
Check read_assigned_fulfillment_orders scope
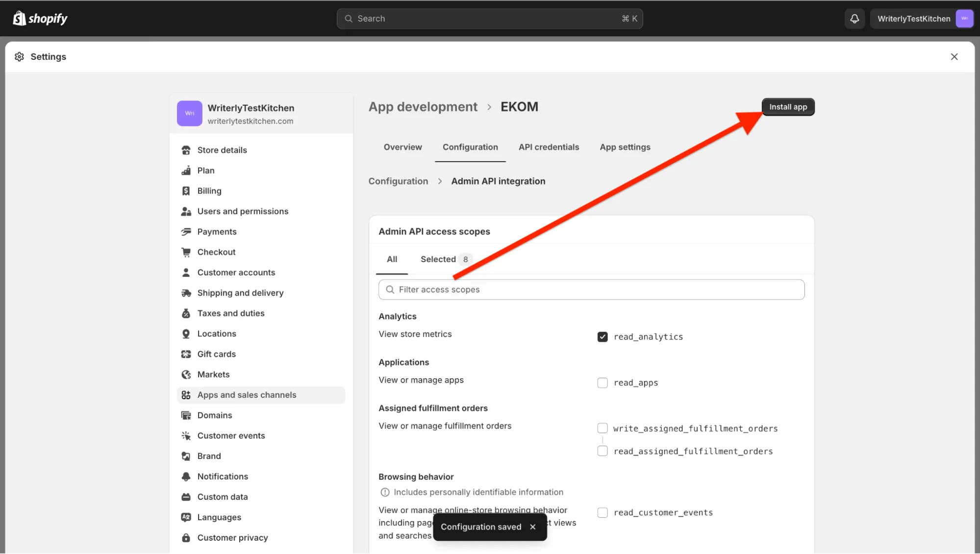[x=603, y=451]
